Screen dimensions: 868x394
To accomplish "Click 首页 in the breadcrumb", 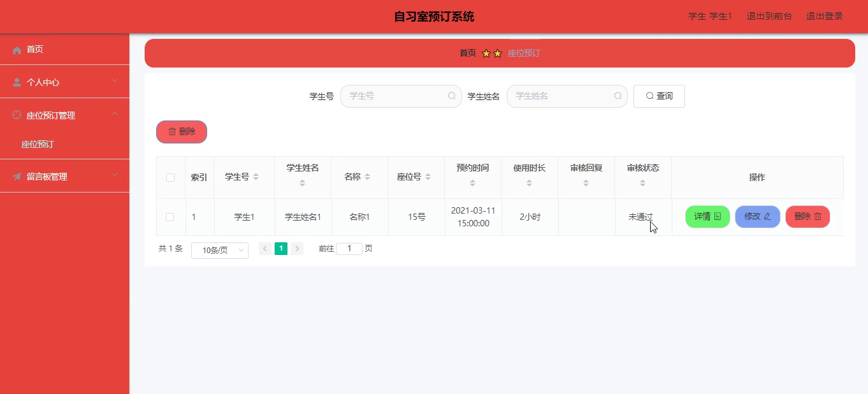I will pyautogui.click(x=468, y=54).
